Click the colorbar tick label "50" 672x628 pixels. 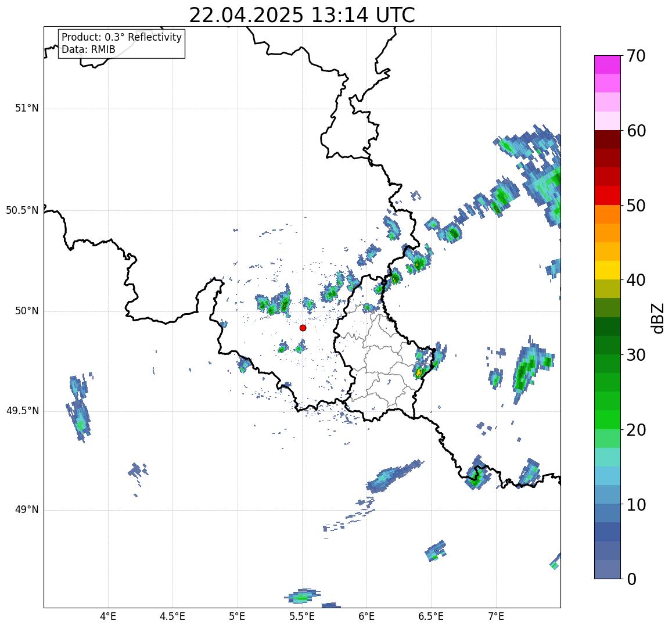(636, 205)
